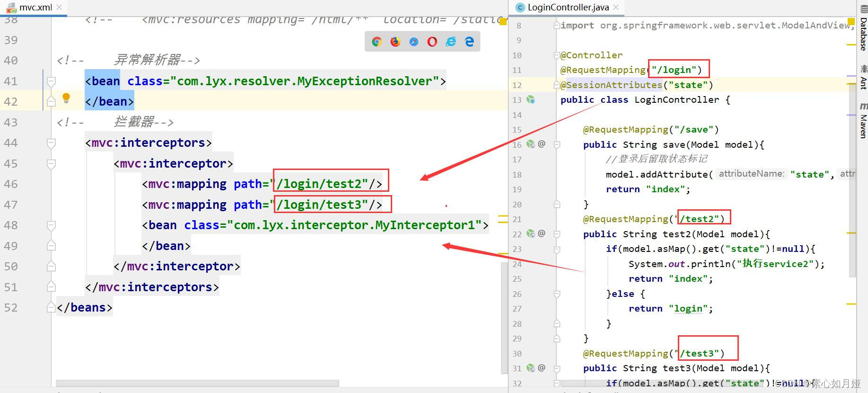Screen dimensions: 868x393
Task: Collapse the test2 method fold on line 22
Action: (x=557, y=234)
